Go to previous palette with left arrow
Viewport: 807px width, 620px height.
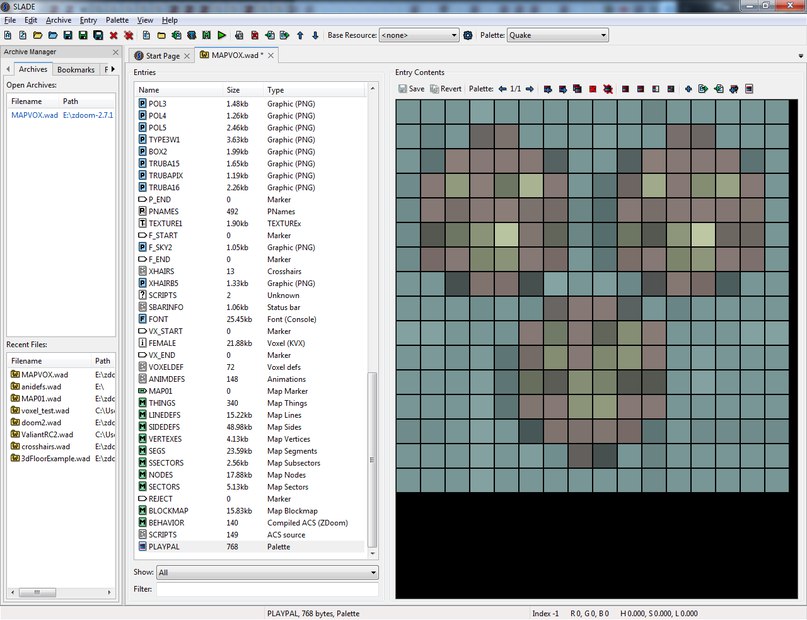pyautogui.click(x=503, y=89)
